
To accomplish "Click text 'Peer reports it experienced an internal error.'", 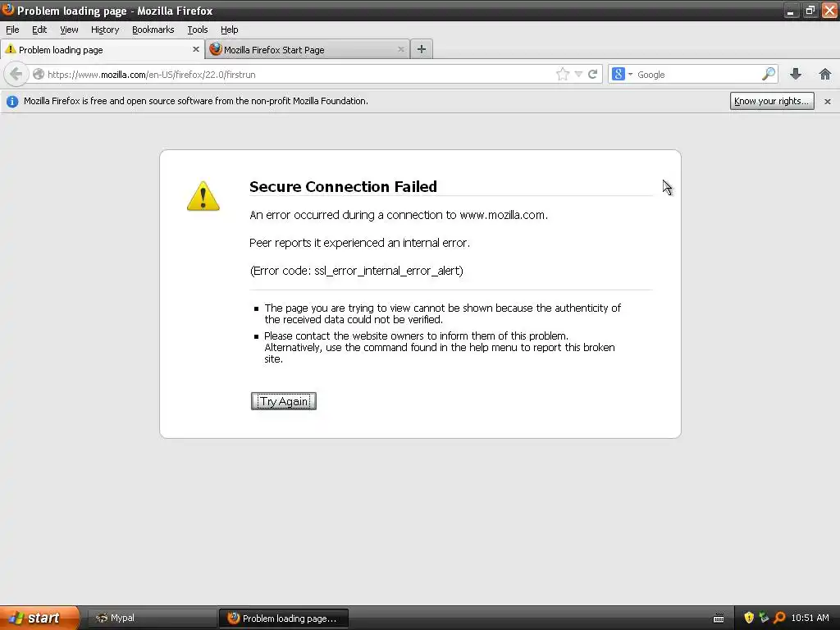I will (359, 243).
